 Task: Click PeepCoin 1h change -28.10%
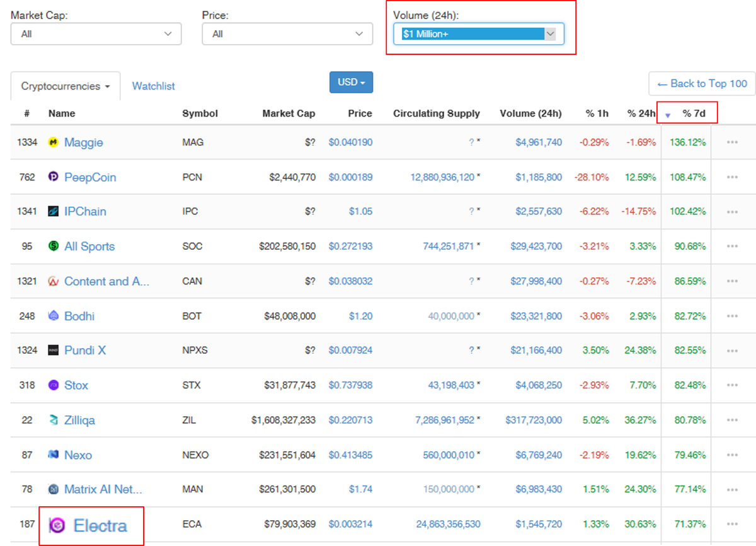click(x=592, y=177)
